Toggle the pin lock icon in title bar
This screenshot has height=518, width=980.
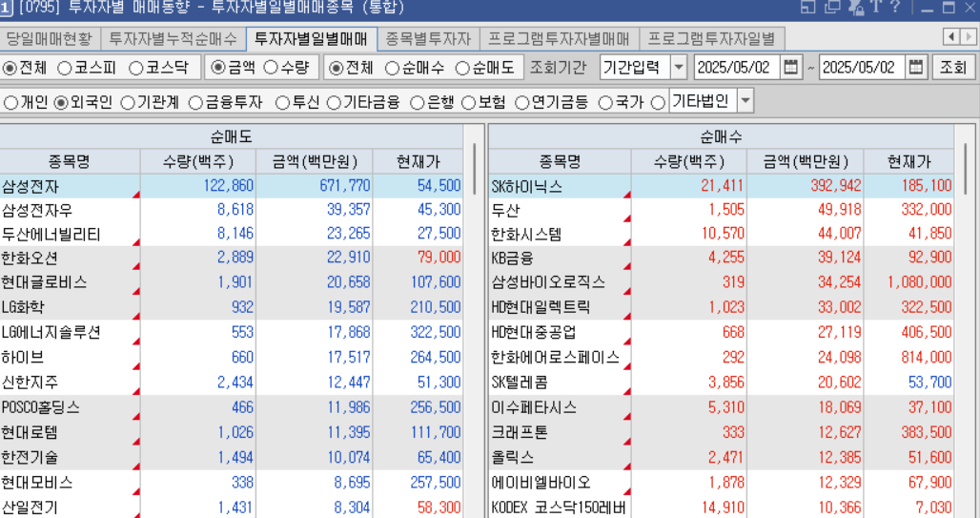click(x=856, y=7)
